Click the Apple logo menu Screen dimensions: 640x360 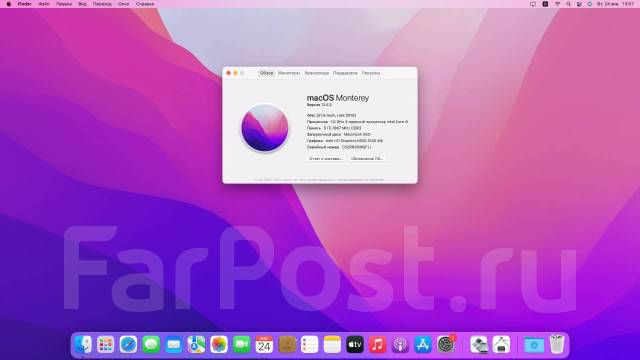(9, 4)
